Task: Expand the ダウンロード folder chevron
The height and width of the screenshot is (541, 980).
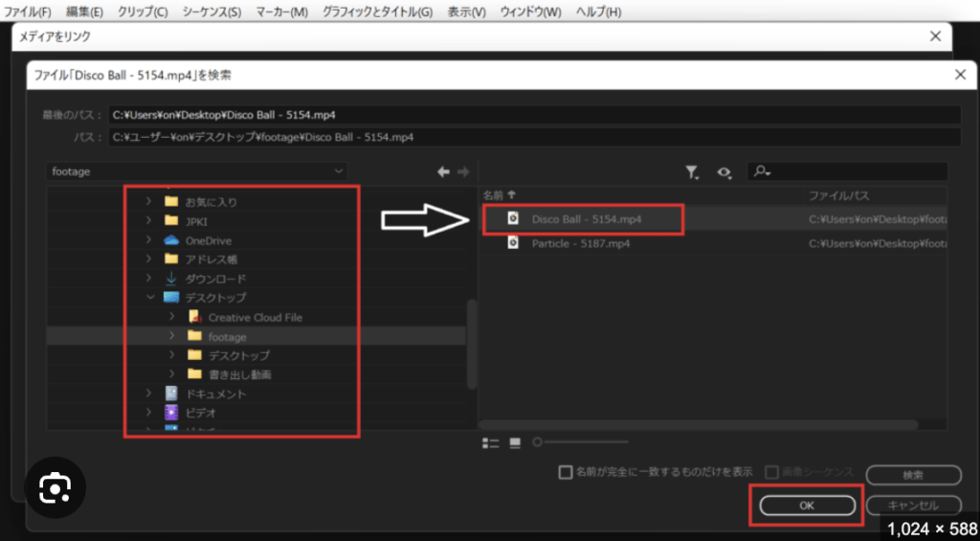Action: point(148,279)
